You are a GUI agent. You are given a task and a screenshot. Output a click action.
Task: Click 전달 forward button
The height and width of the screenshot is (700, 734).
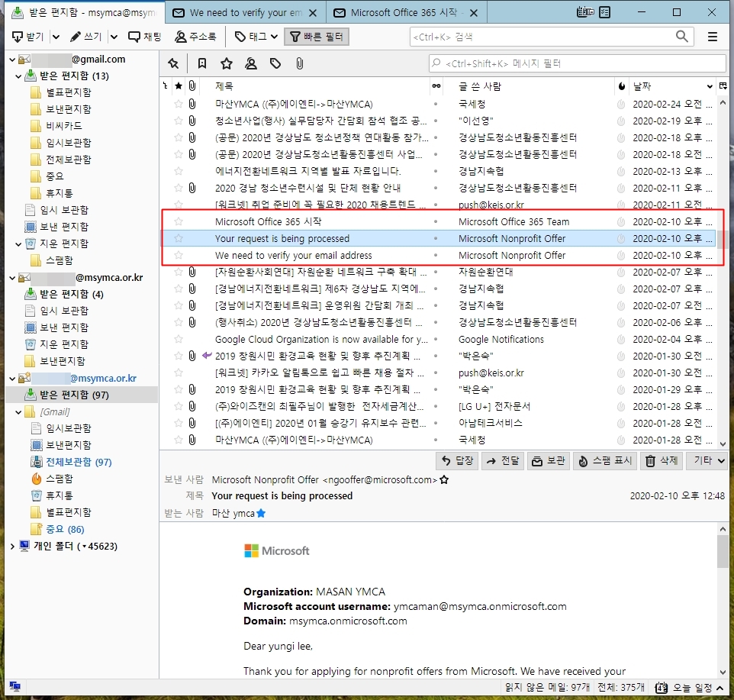coord(503,461)
